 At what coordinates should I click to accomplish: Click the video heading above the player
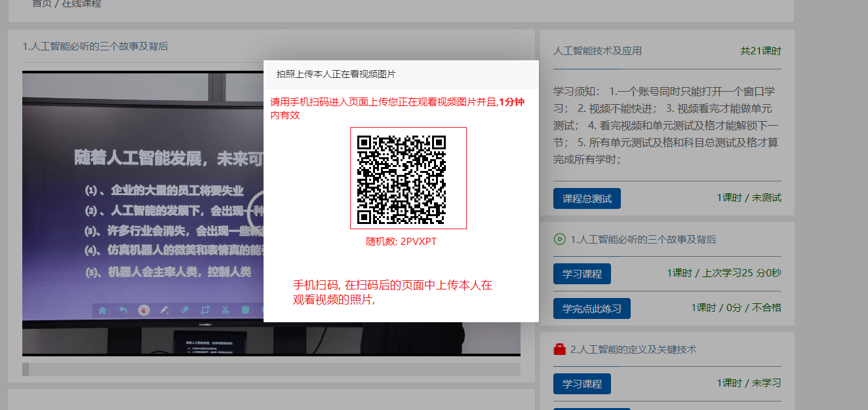pos(95,47)
